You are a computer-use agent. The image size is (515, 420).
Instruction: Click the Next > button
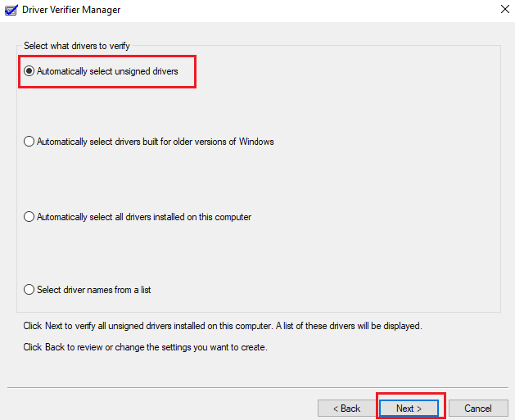[x=409, y=409]
